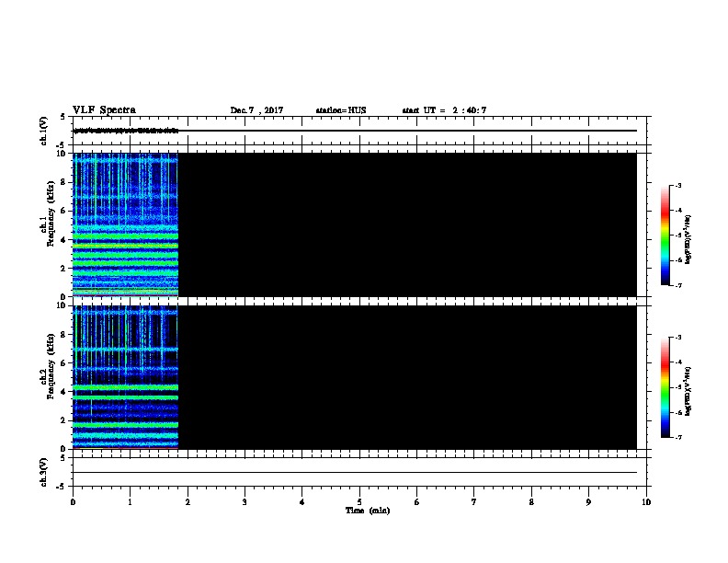Select the "ch.3(V)" axis label
Image resolution: width=728 pixels, height=563 pixels.
(x=44, y=472)
